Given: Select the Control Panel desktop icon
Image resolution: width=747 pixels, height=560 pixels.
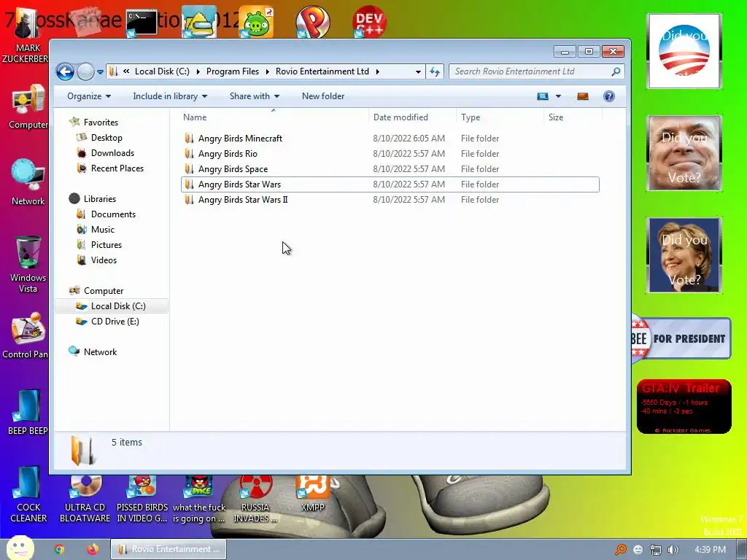Looking at the screenshot, I should (26, 336).
